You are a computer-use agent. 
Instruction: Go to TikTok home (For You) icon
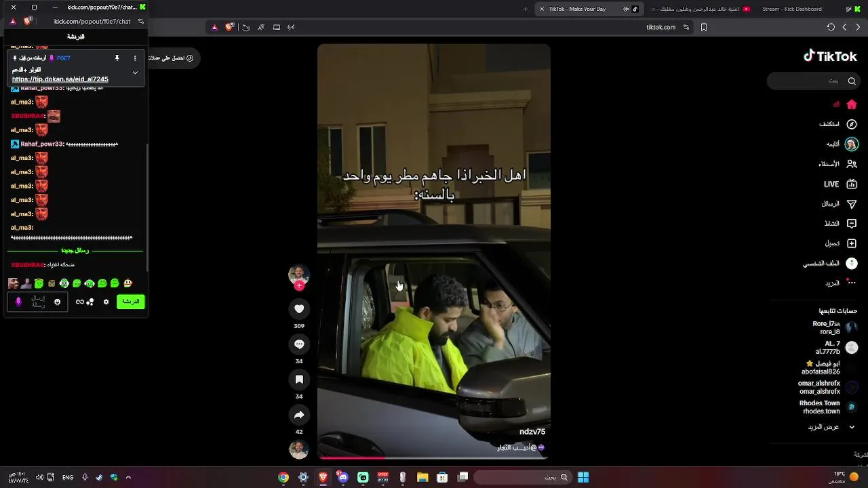click(x=852, y=104)
